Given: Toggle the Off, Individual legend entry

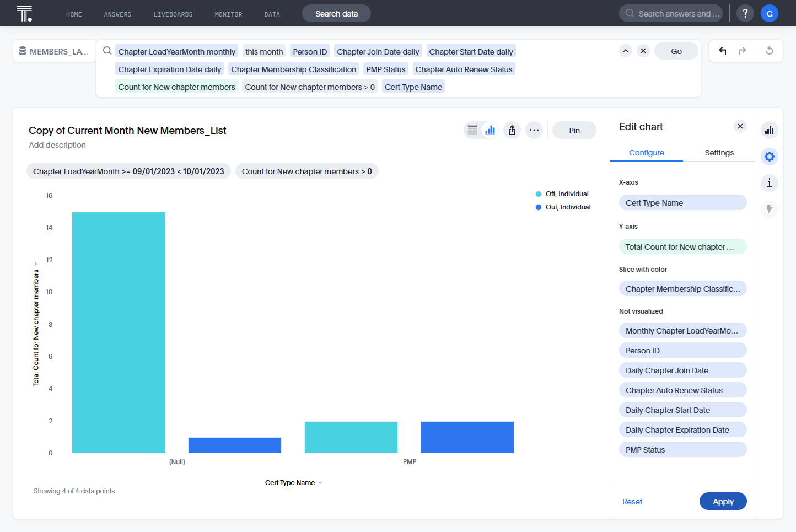Looking at the screenshot, I should (x=562, y=194).
